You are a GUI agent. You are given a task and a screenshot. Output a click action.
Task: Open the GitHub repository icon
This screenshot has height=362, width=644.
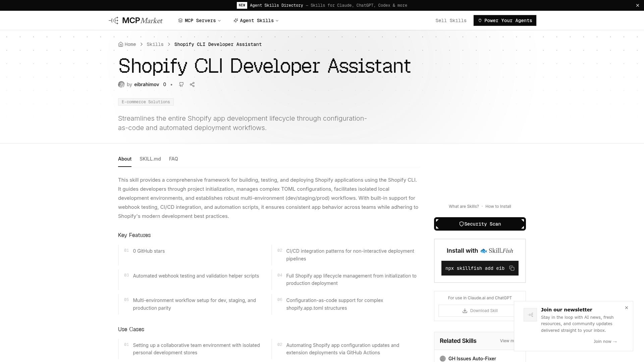coord(181,84)
